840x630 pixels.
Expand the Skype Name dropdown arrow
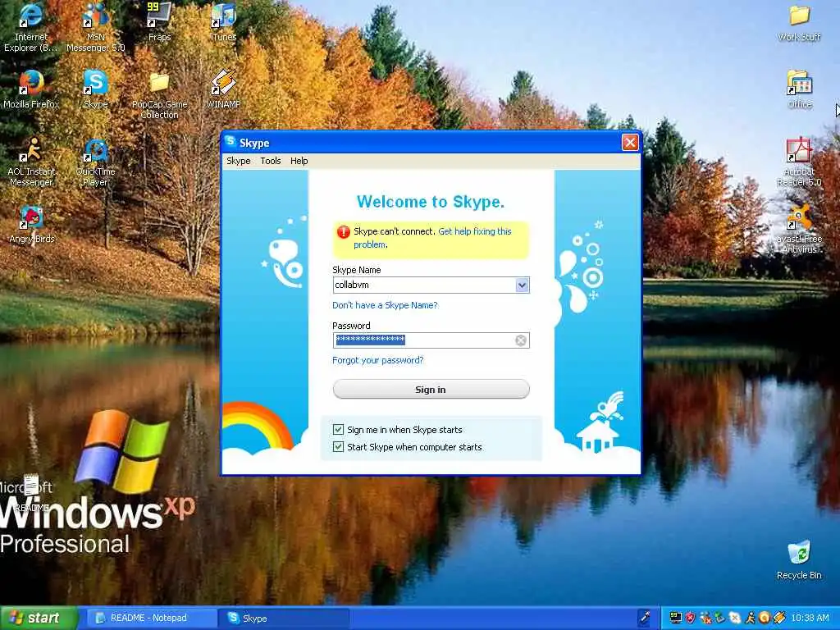click(523, 285)
